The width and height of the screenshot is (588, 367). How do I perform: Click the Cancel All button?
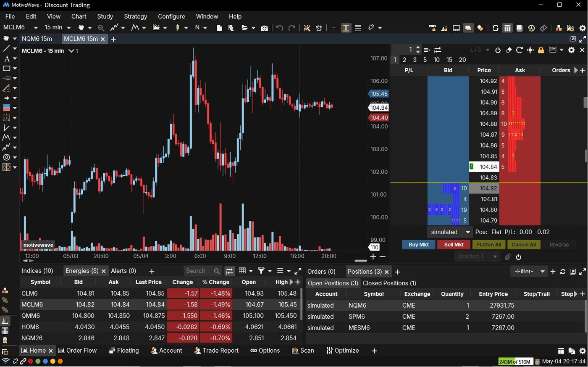[x=524, y=245]
